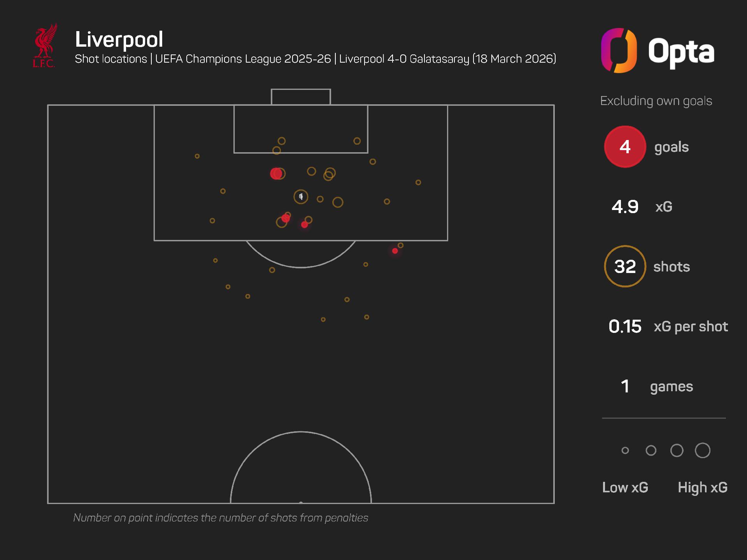Click the largest High xG legend circle

pyautogui.click(x=702, y=451)
